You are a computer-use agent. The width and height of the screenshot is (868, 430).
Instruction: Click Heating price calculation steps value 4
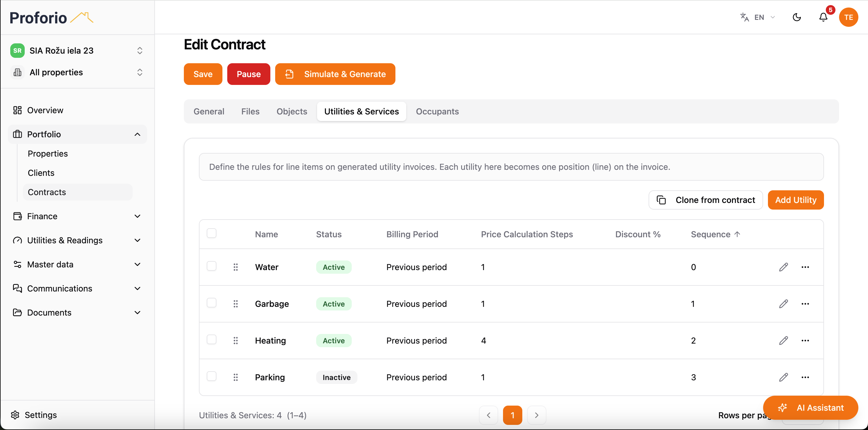(483, 341)
